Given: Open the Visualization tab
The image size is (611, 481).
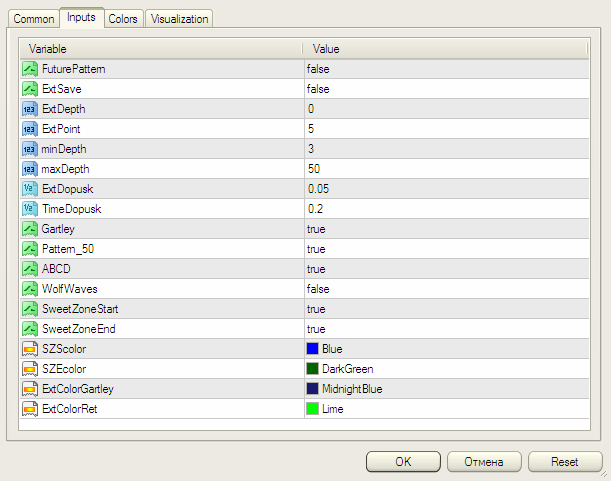Looking at the screenshot, I should [179, 19].
